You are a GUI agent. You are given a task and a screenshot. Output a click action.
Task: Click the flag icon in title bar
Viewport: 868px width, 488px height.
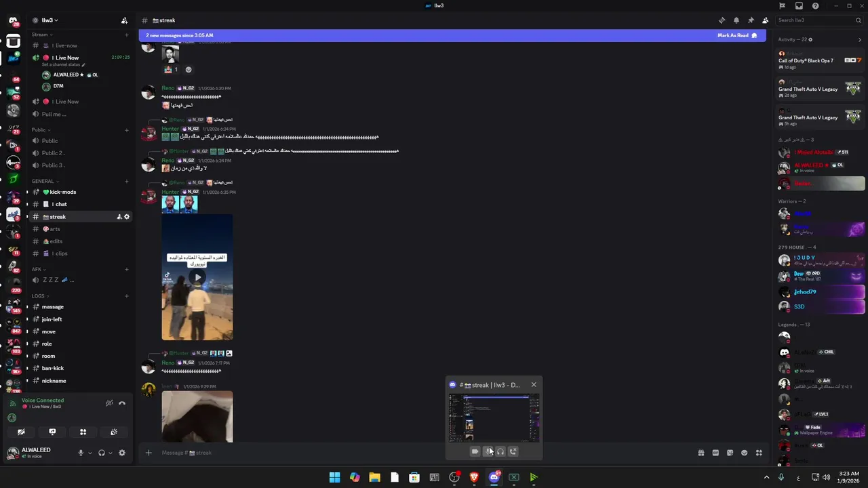(782, 5)
